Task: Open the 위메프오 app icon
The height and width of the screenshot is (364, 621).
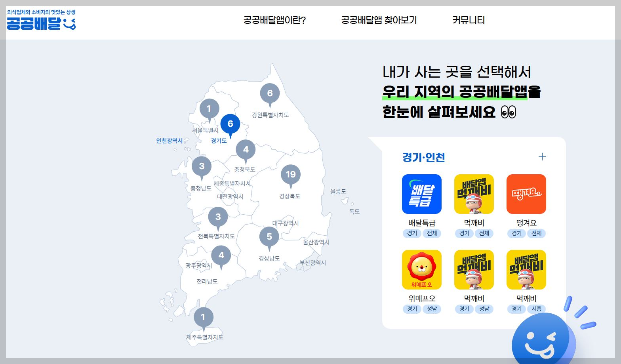Action: tap(422, 270)
